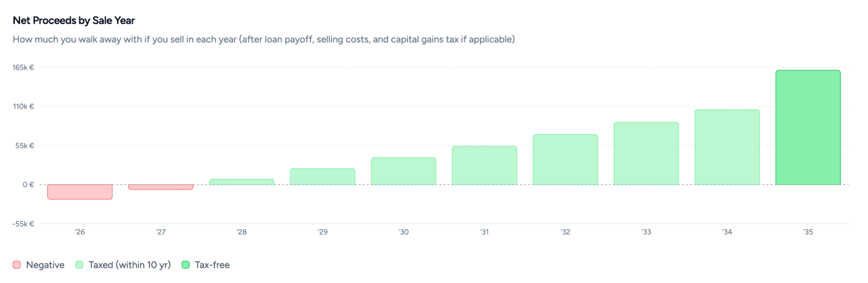Click the 165k € axis label
The height and width of the screenshot is (283, 868).
[24, 68]
